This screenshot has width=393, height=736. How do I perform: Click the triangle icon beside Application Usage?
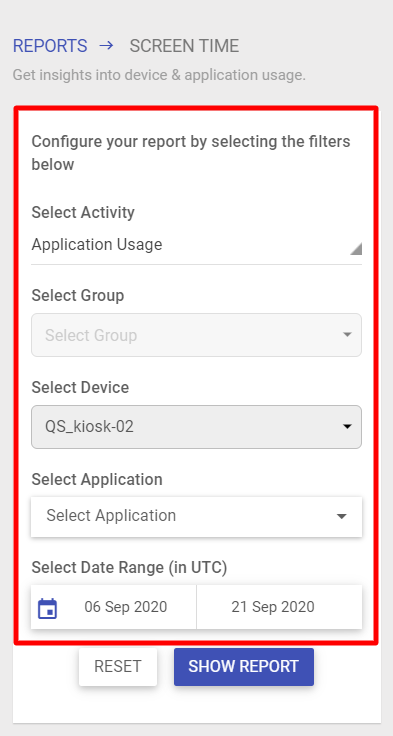(355, 249)
